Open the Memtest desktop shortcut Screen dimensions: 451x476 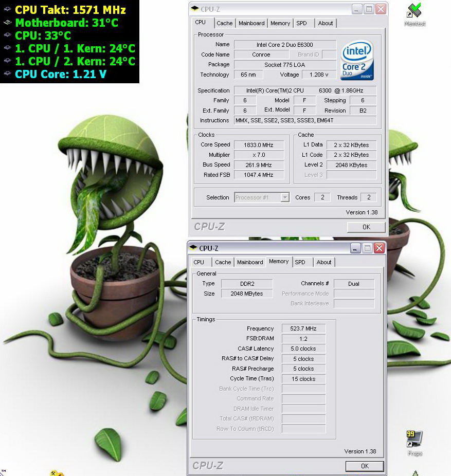click(415, 14)
